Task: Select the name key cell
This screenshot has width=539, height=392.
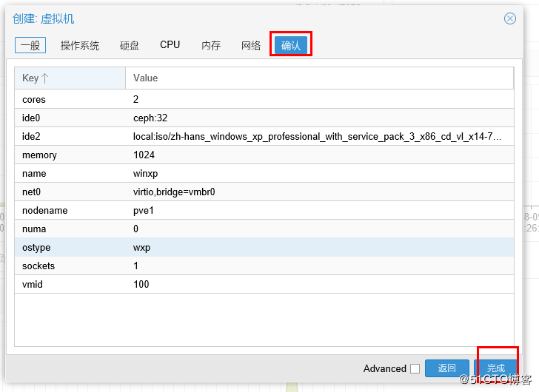Action: click(70, 174)
